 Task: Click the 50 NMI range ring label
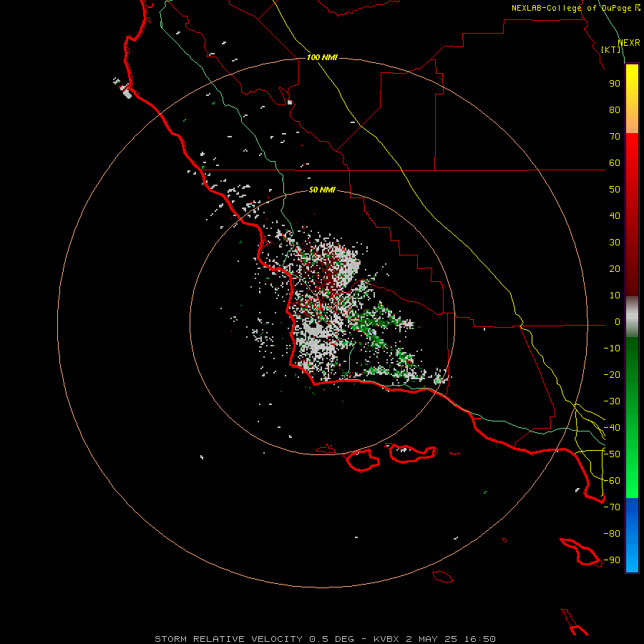[x=322, y=190]
